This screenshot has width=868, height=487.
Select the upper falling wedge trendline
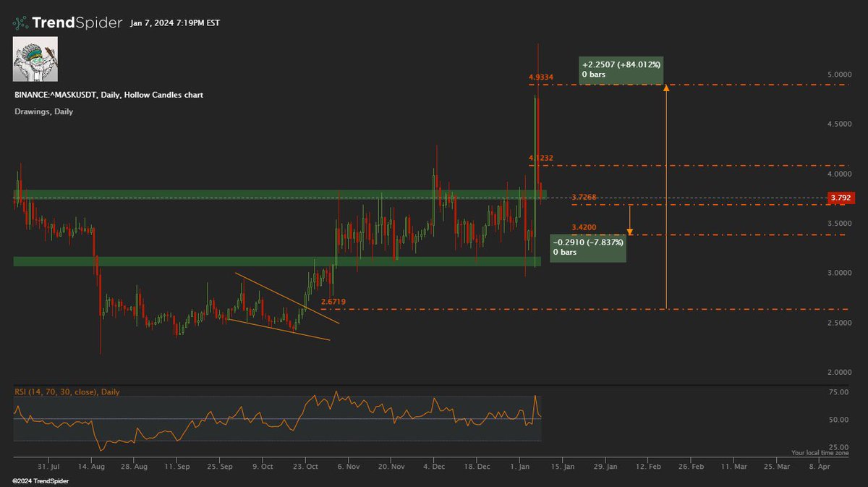[x=287, y=298]
